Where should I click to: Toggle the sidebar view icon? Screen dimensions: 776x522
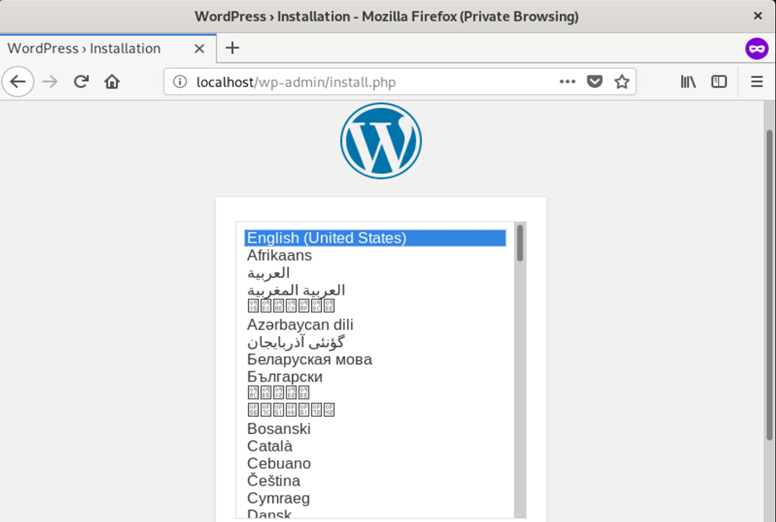[x=719, y=82]
